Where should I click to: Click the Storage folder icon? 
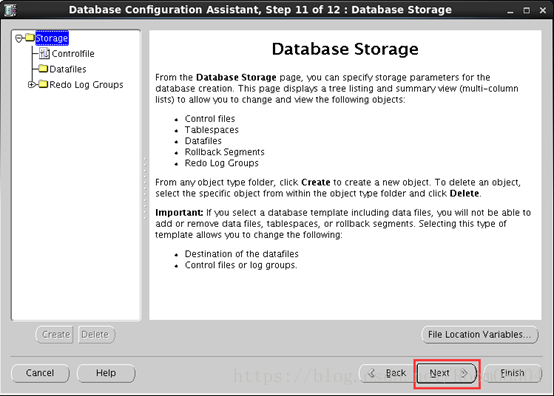coord(30,37)
